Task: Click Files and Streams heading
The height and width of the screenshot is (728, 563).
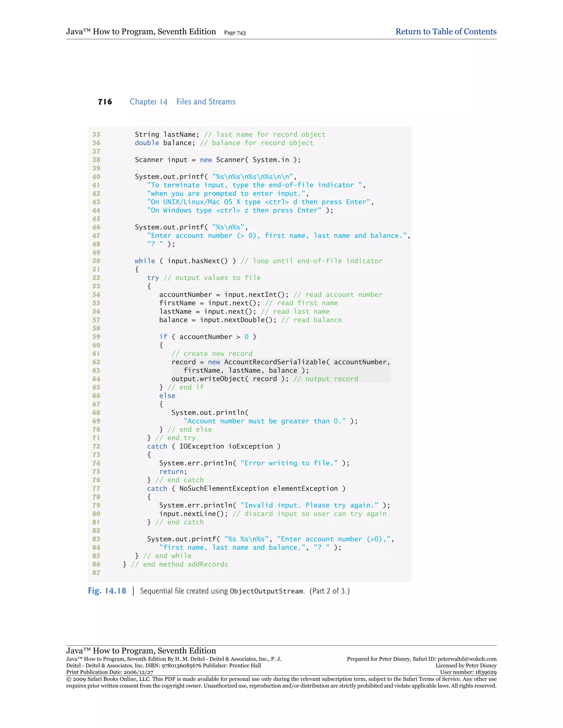Action: (x=206, y=102)
